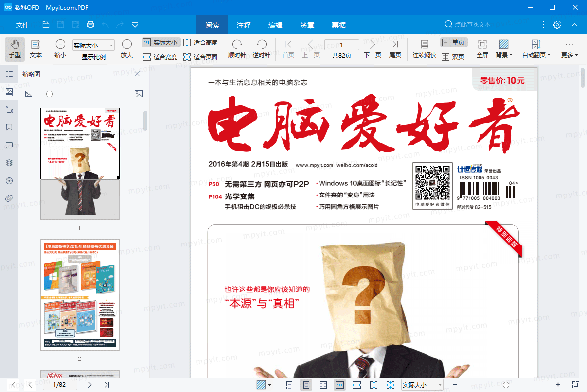587x392 pixels.
Task: Go to 下一页 next page
Action: 373,49
